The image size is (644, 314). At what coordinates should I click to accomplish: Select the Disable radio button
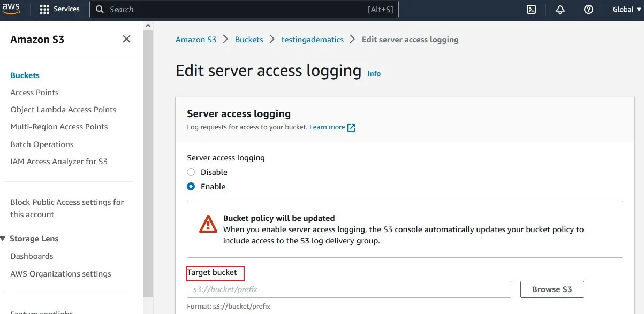[x=191, y=172]
